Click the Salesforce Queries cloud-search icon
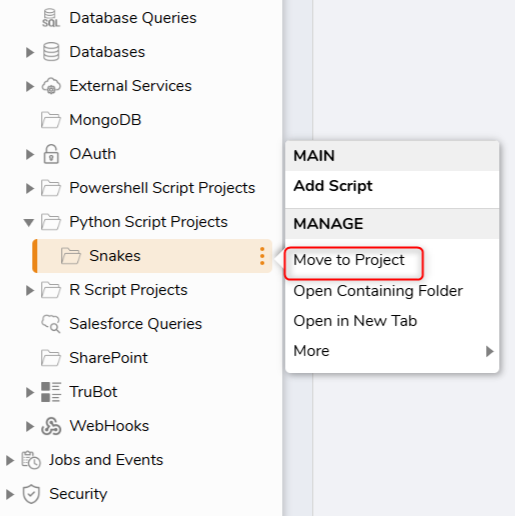Viewport: 515px width, 516px height. [51, 324]
